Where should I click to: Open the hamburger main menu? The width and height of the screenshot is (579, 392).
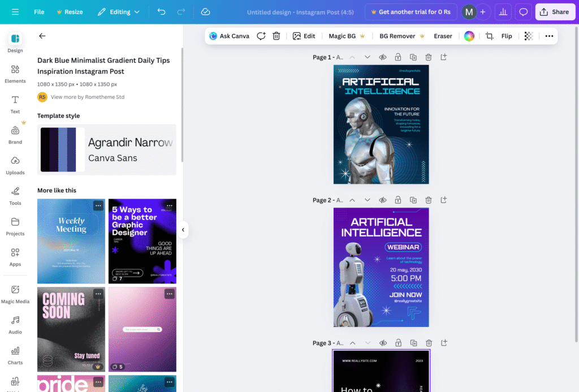pos(15,11)
